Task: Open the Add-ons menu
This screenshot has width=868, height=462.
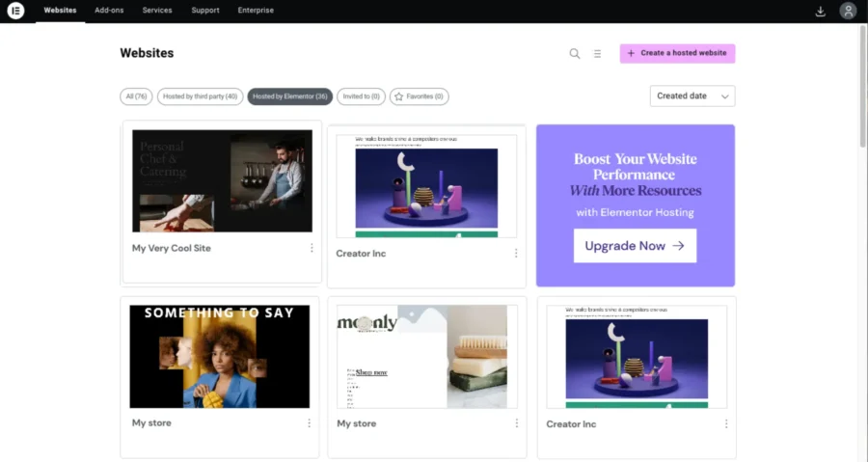Action: pos(109,11)
